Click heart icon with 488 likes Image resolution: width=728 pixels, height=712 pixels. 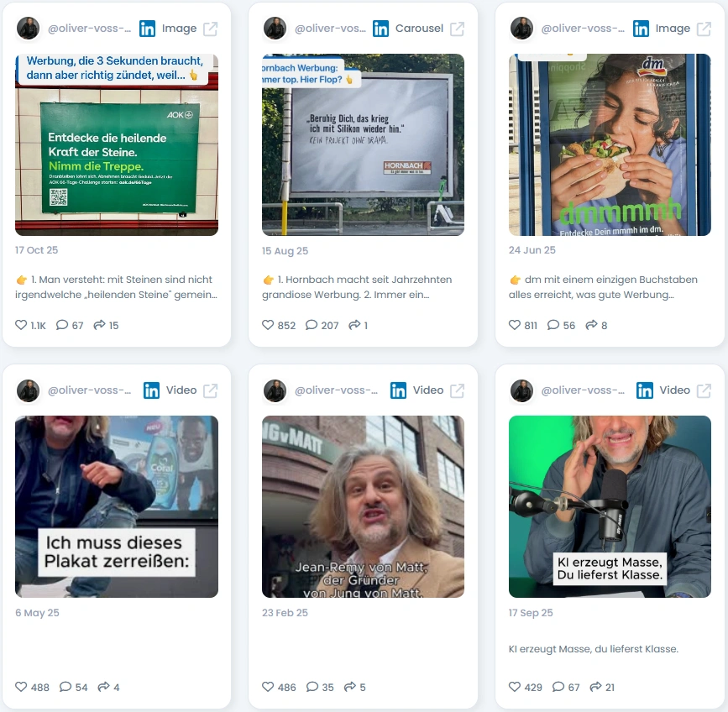tap(21, 687)
